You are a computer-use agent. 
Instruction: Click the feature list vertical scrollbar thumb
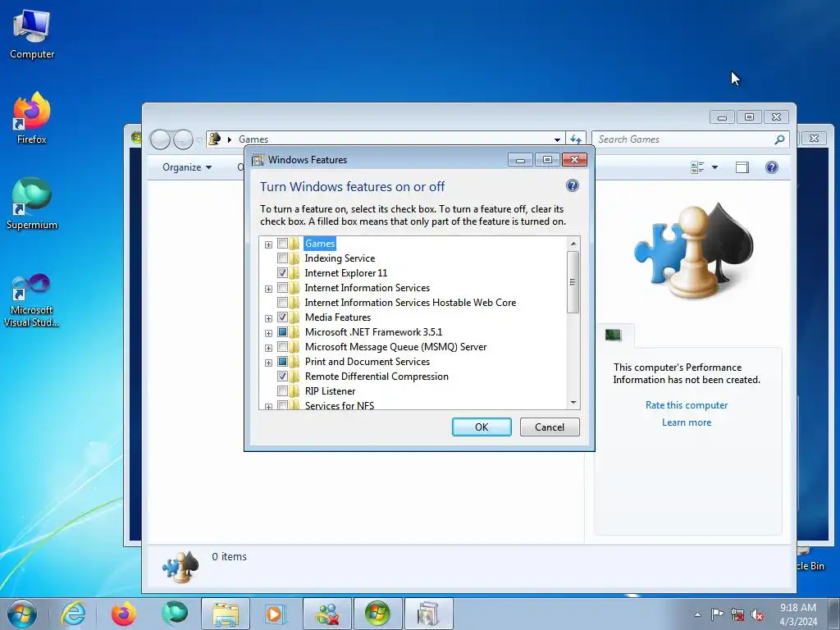pos(573,282)
